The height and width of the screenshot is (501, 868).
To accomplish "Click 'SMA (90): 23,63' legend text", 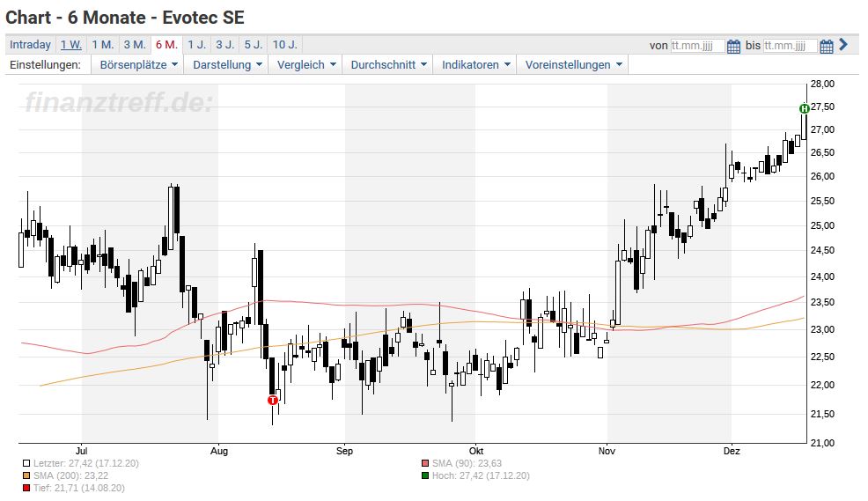I will point(467,463).
